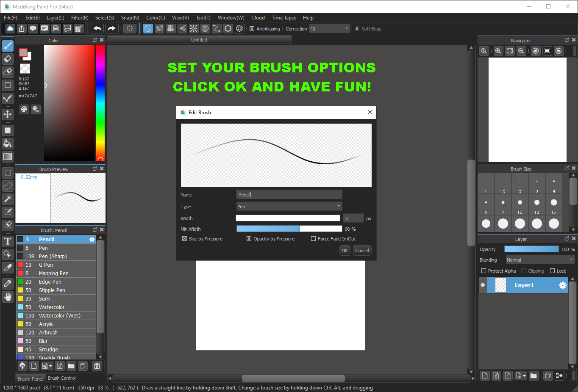Viewport: 578px width, 392px height.
Task: Open the color palette icon in Color panel
Action: (24, 109)
